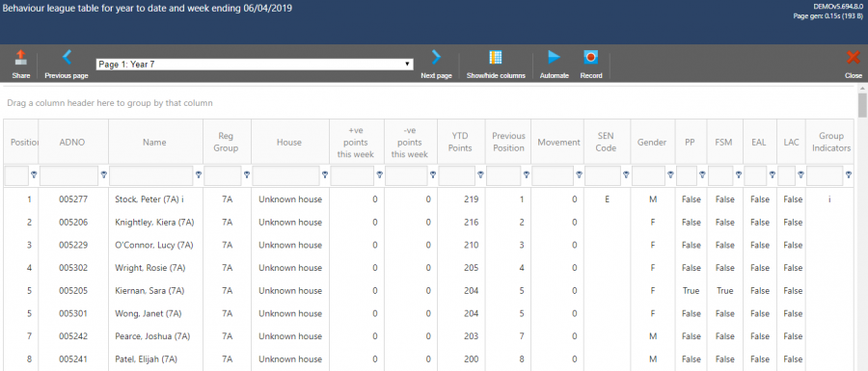Open filter icon for LAC column
The height and width of the screenshot is (371, 868).
click(x=800, y=174)
